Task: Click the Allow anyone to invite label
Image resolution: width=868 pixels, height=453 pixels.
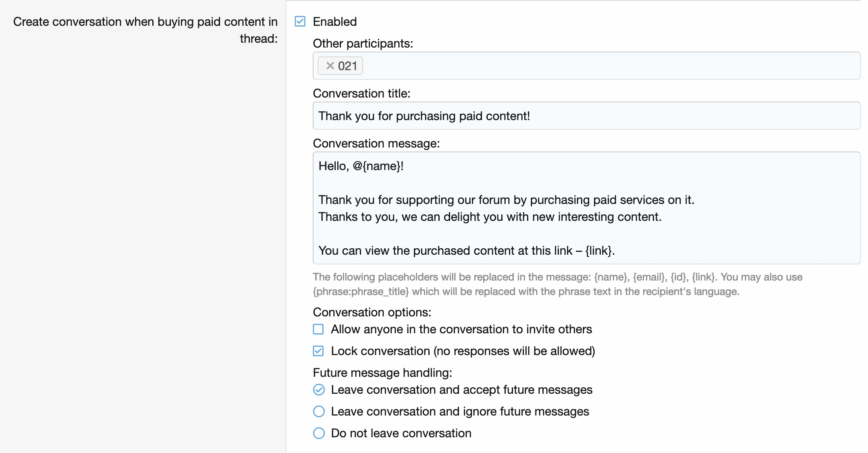Action: click(461, 329)
